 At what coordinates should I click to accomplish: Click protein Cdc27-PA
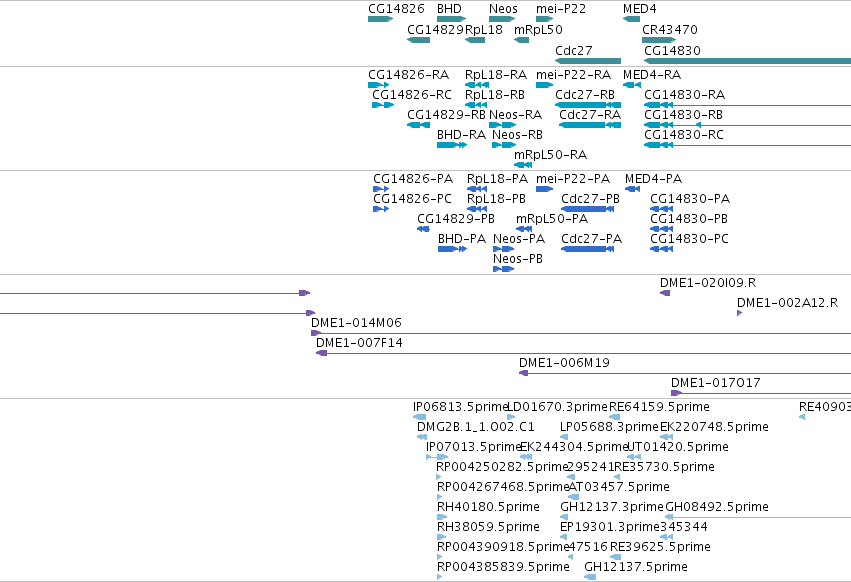click(587, 249)
